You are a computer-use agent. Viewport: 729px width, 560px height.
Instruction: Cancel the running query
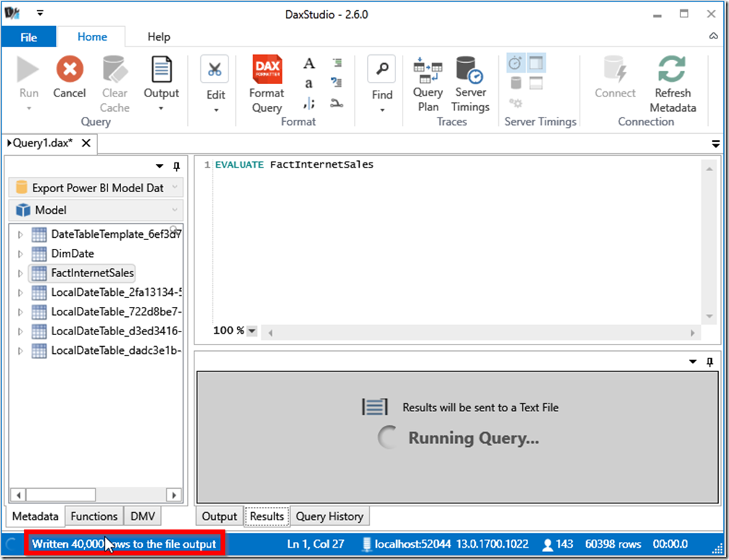[x=70, y=77]
